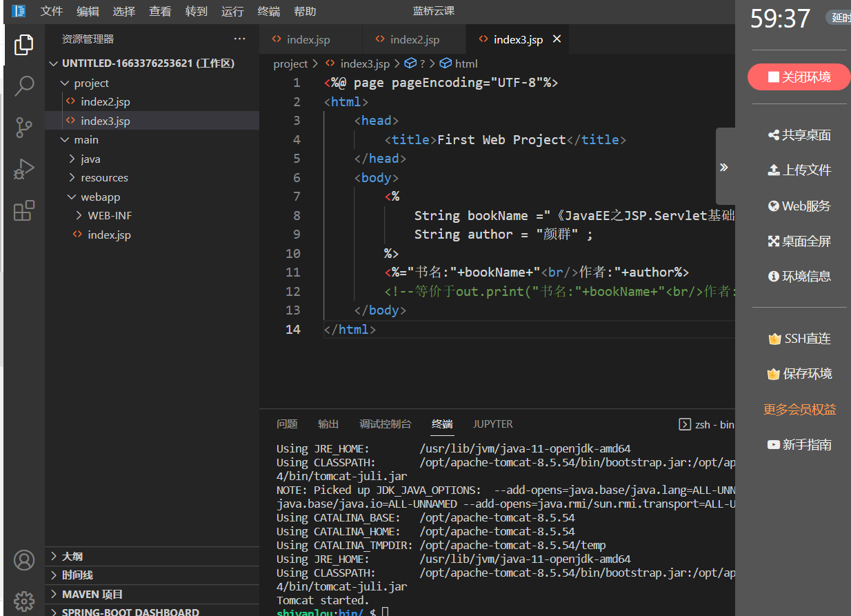
Task: Open the Manage gear icon
Action: pyautogui.click(x=24, y=601)
